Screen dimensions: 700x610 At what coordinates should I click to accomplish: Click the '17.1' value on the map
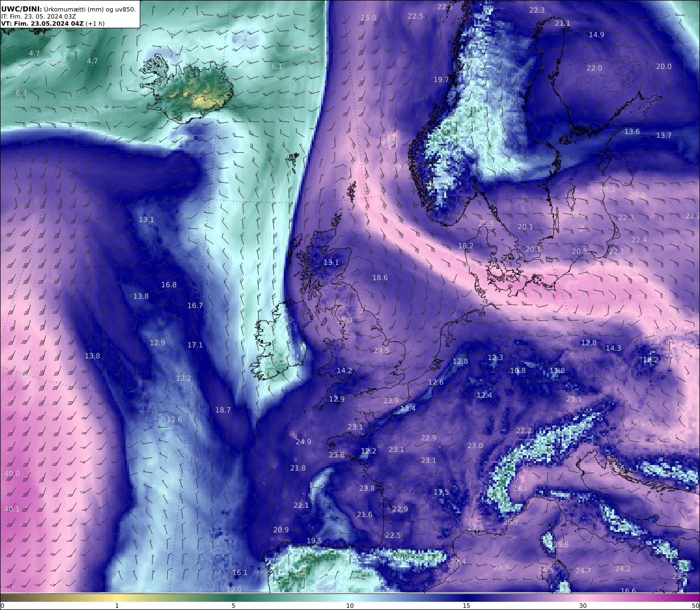195,345
